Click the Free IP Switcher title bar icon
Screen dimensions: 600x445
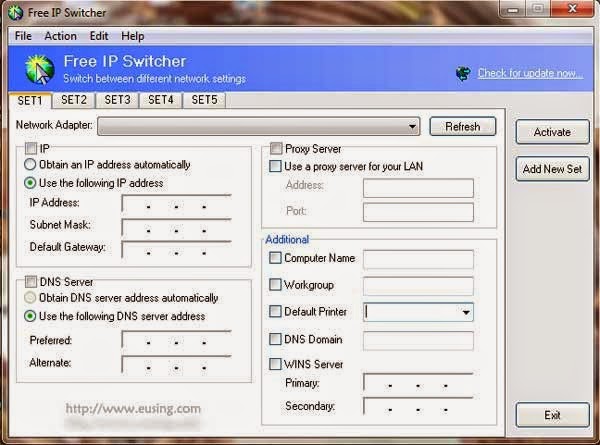15,13
